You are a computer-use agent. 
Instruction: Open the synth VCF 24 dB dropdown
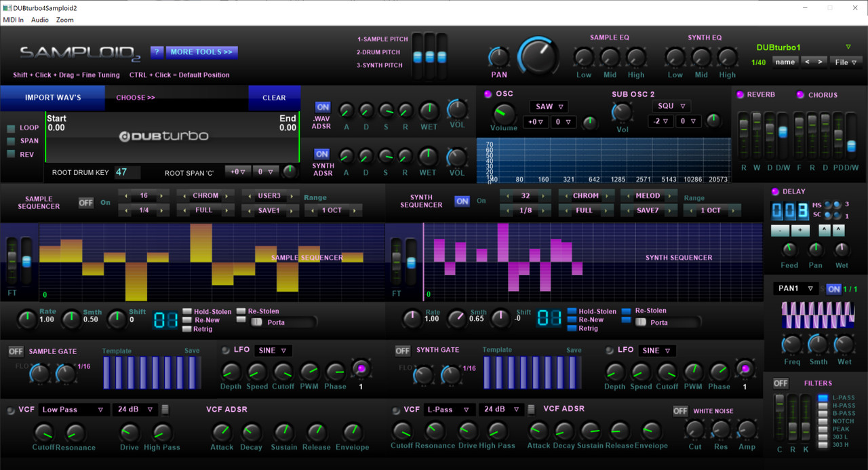pyautogui.click(x=500, y=410)
